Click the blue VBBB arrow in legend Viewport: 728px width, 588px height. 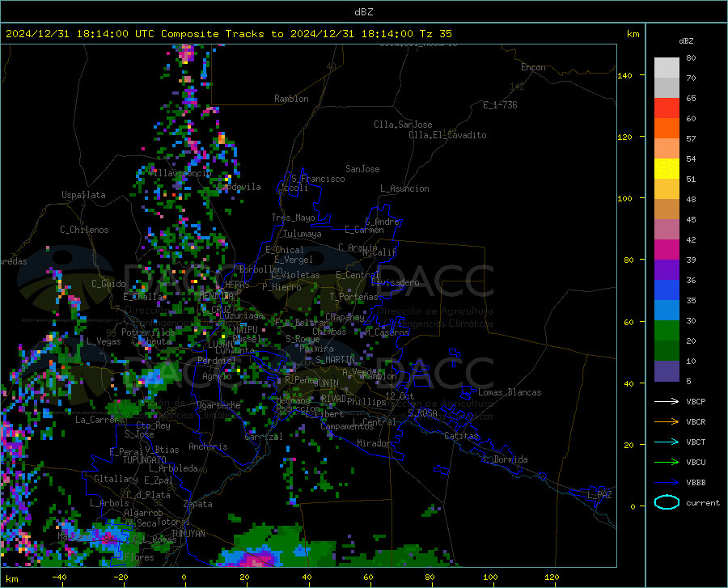pos(667,483)
